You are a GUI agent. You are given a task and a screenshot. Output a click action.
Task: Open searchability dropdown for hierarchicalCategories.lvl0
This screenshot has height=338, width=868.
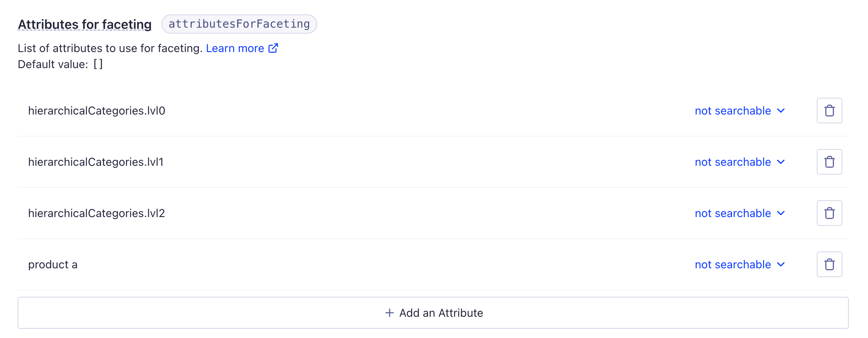[x=740, y=111]
